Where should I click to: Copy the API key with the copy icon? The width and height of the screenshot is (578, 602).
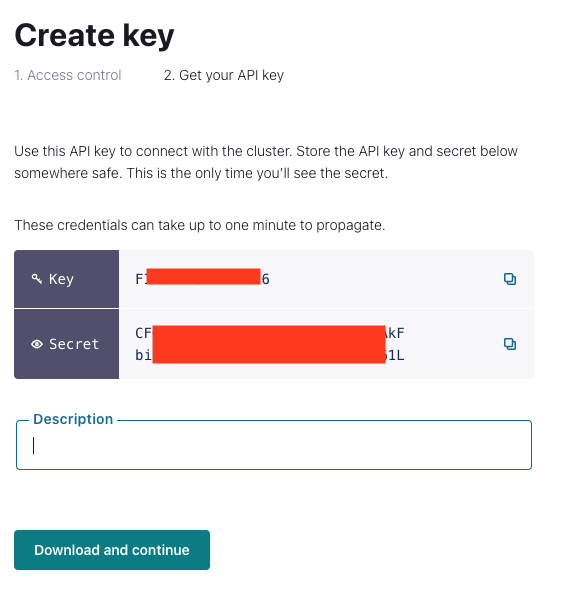click(510, 279)
